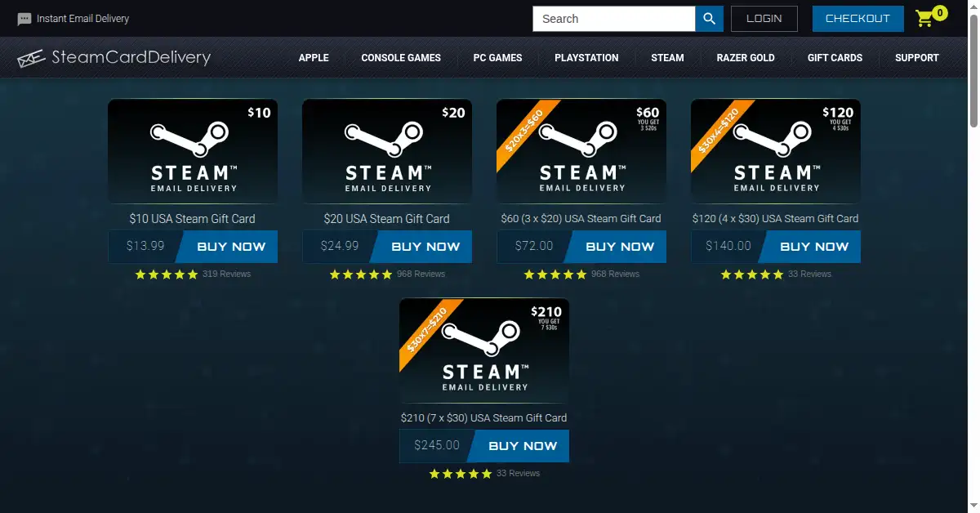Click the $245.00 price label
980x513 pixels.
click(x=437, y=445)
